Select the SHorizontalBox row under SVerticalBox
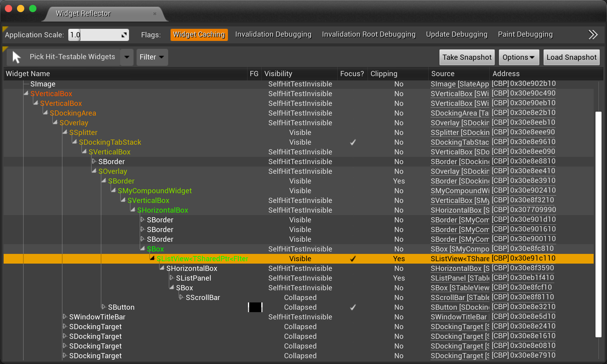This screenshot has width=607, height=364. (299, 210)
